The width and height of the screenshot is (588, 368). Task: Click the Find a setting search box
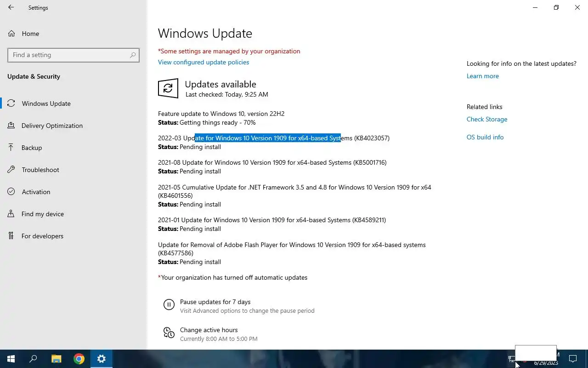coord(73,55)
